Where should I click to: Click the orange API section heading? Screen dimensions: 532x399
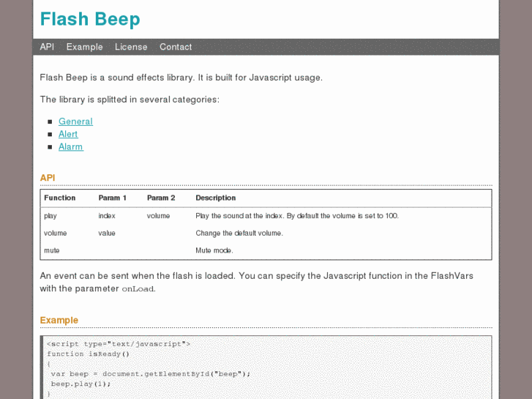point(48,178)
